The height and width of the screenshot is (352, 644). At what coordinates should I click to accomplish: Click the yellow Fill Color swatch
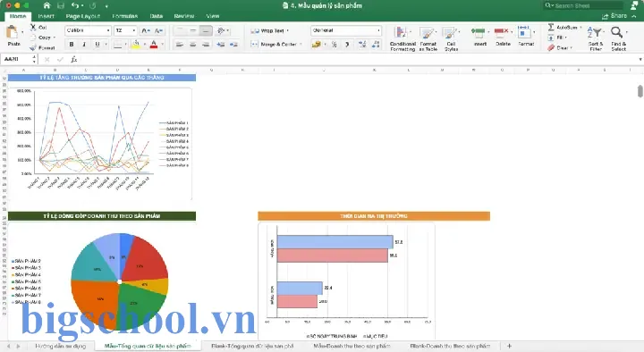[135, 45]
